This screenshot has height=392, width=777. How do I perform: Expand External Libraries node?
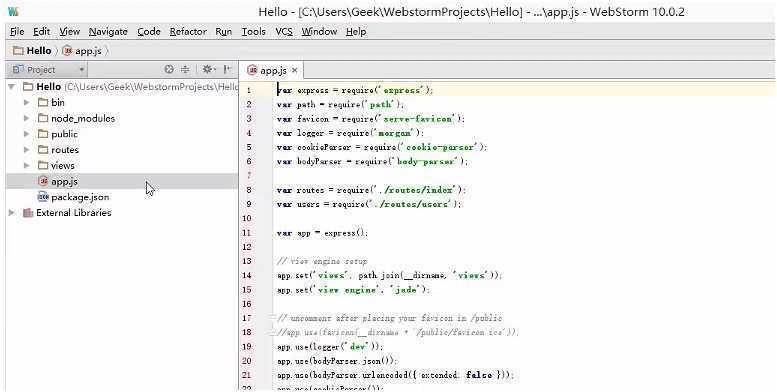(11, 213)
